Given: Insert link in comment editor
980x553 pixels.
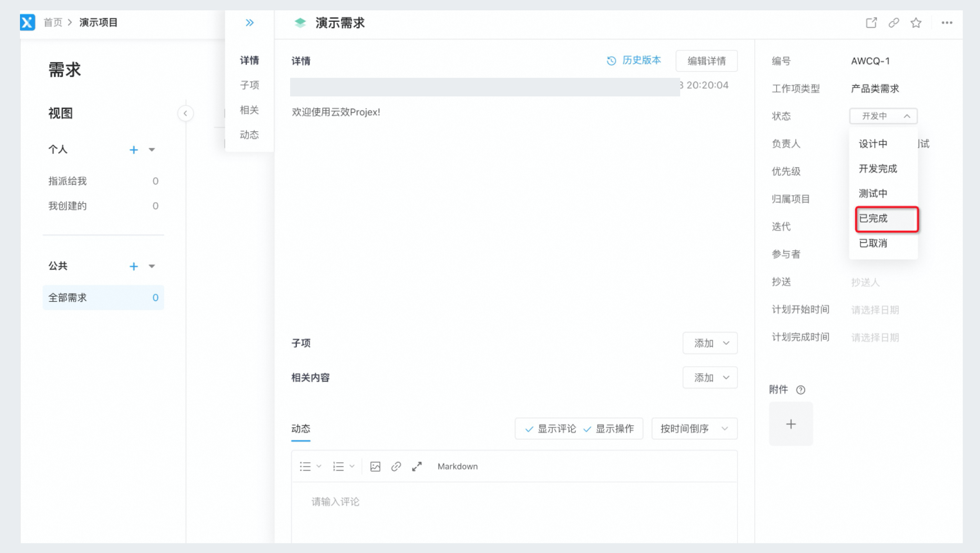Looking at the screenshot, I should pyautogui.click(x=396, y=466).
